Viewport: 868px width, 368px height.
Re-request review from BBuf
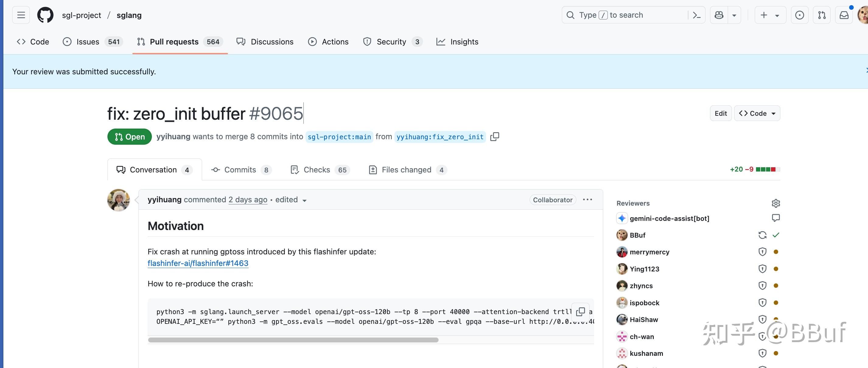click(x=762, y=235)
